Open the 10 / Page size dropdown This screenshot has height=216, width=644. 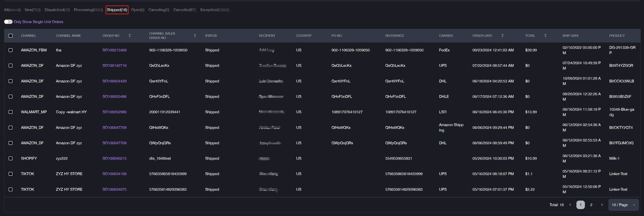623,205
